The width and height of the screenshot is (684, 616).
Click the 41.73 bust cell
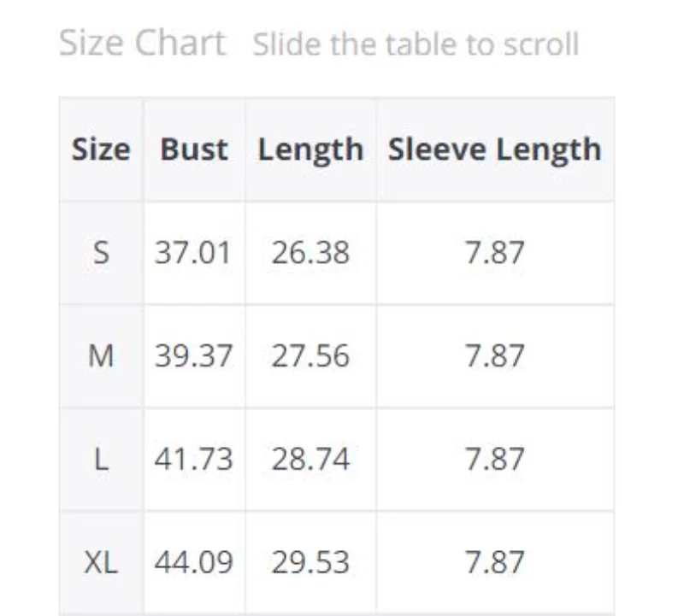pyautogui.click(x=193, y=460)
